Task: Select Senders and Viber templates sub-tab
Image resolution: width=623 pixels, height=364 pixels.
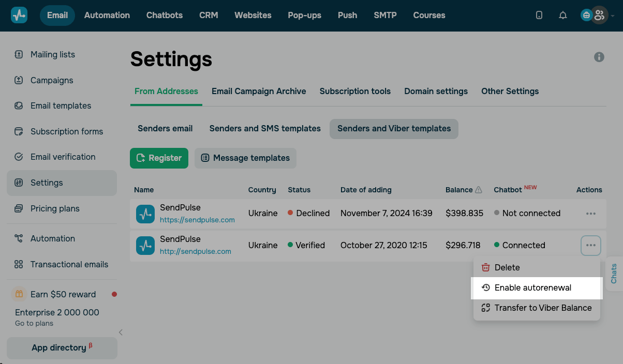Action: 394,129
